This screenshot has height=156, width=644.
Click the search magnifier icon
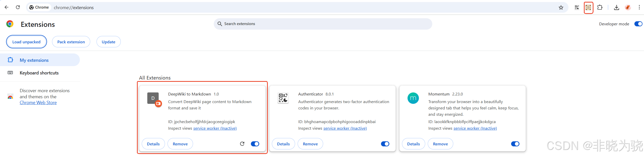[x=220, y=24]
